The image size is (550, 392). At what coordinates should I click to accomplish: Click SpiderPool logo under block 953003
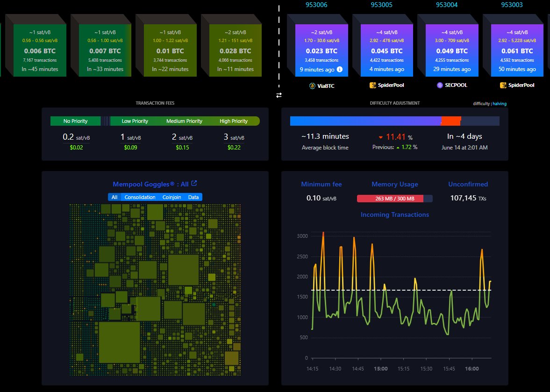503,85
